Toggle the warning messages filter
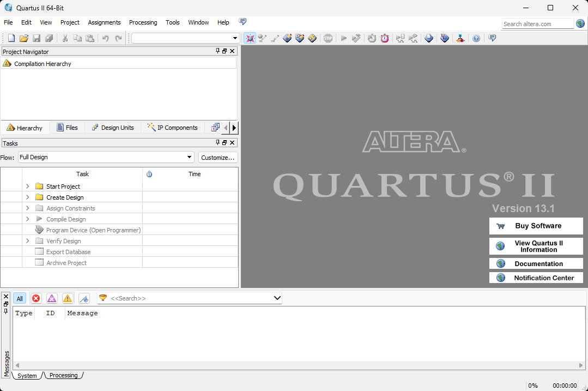588x391 pixels. 68,298
